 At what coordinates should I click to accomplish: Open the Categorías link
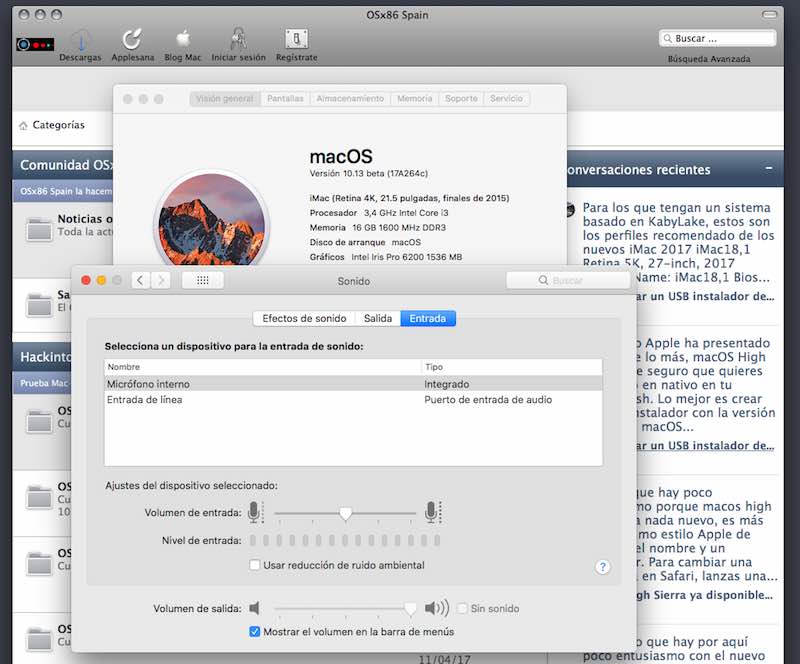pyautogui.click(x=59, y=125)
